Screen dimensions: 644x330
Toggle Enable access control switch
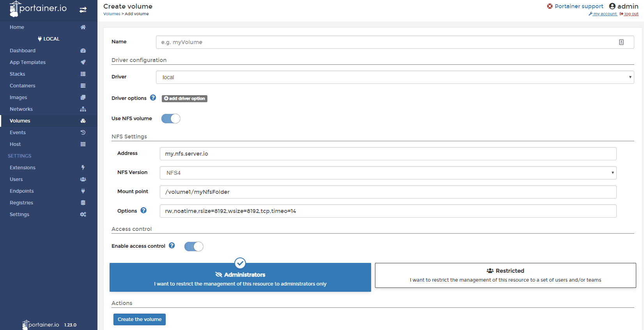pyautogui.click(x=194, y=247)
